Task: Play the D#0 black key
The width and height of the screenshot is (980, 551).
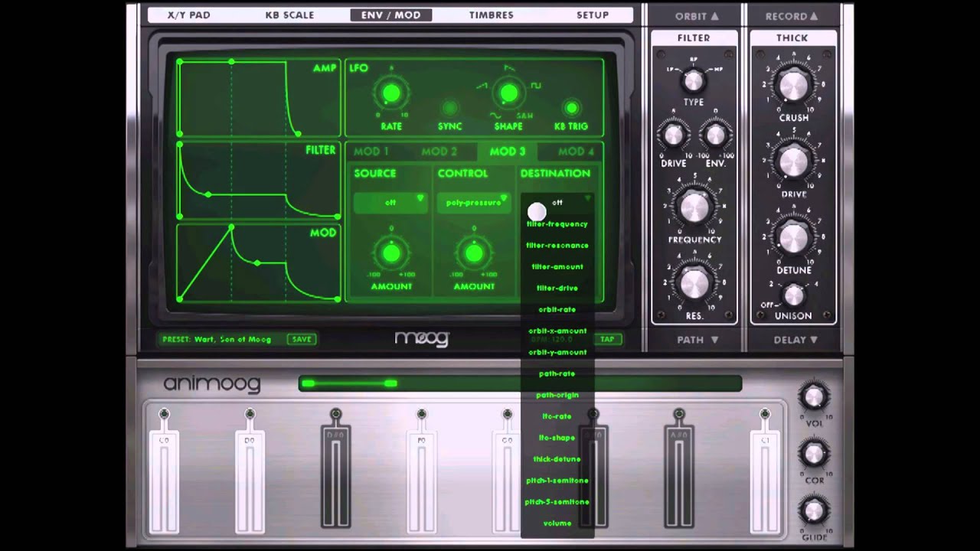Action: point(335,478)
